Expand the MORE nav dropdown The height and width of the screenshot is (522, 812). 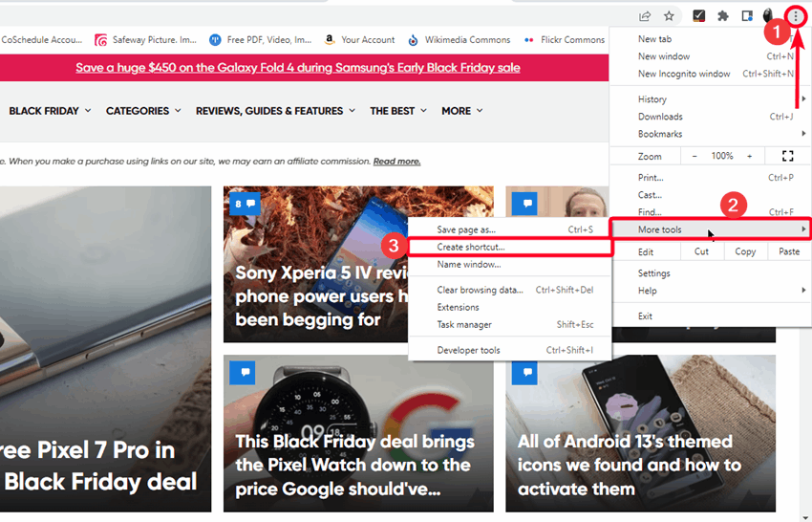[462, 111]
